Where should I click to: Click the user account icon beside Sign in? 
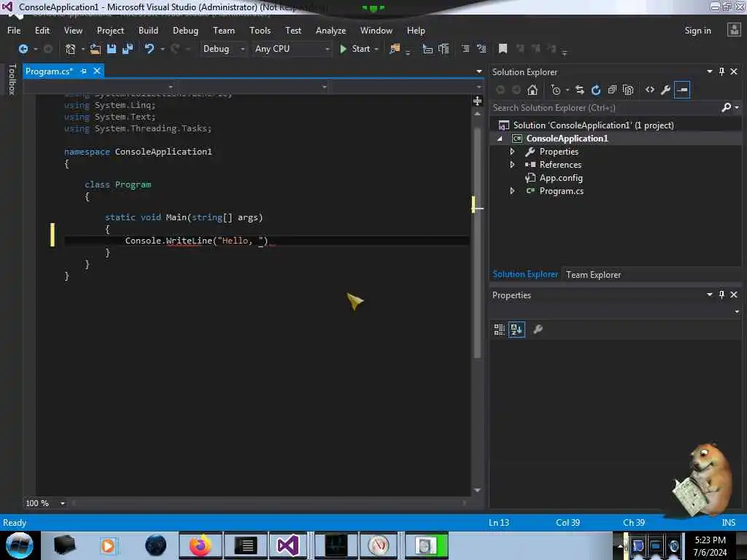pos(734,30)
